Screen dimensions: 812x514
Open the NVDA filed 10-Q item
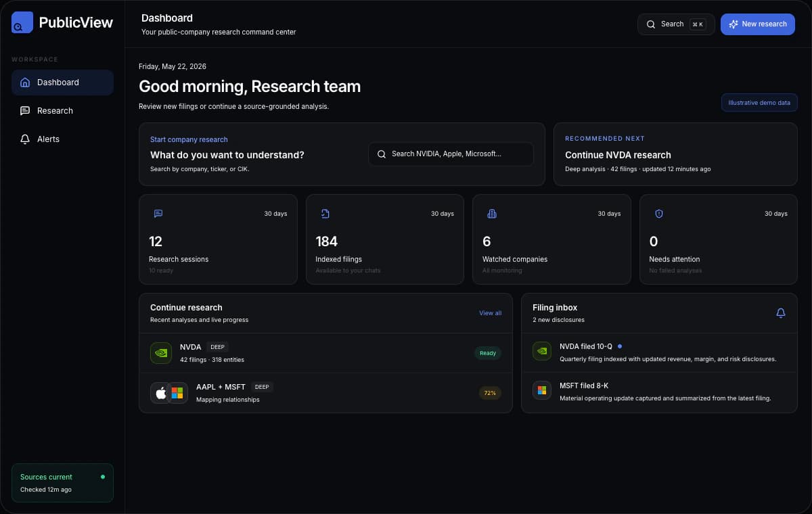click(x=660, y=353)
